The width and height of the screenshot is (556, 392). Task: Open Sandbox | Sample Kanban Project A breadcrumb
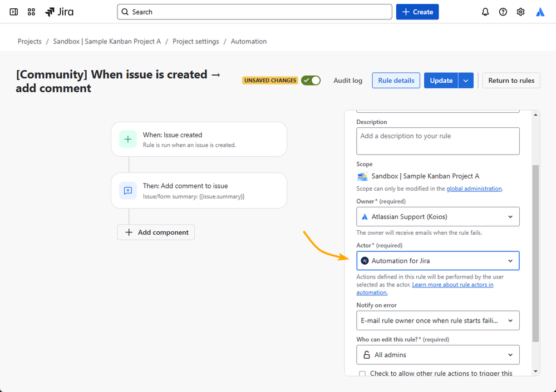click(x=107, y=42)
